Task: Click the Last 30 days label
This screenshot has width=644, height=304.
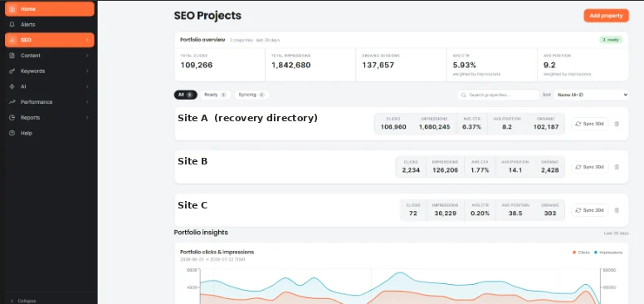Action: [616, 233]
